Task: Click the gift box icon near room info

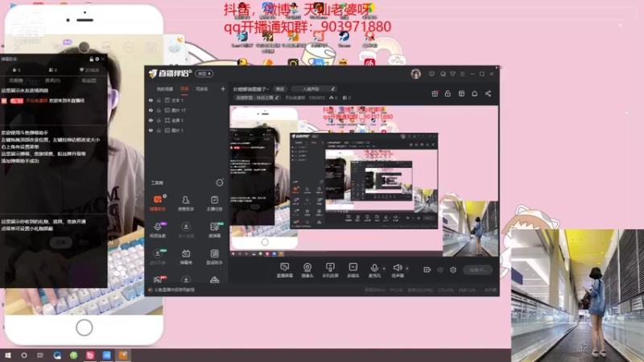Action: [435, 93]
